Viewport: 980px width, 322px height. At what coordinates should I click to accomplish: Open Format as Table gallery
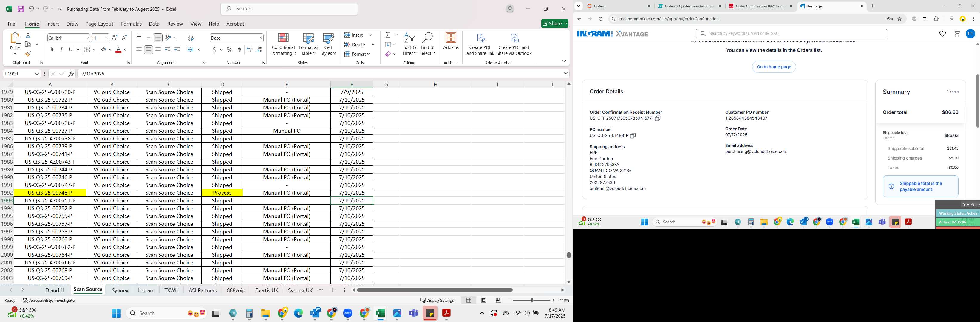click(308, 44)
